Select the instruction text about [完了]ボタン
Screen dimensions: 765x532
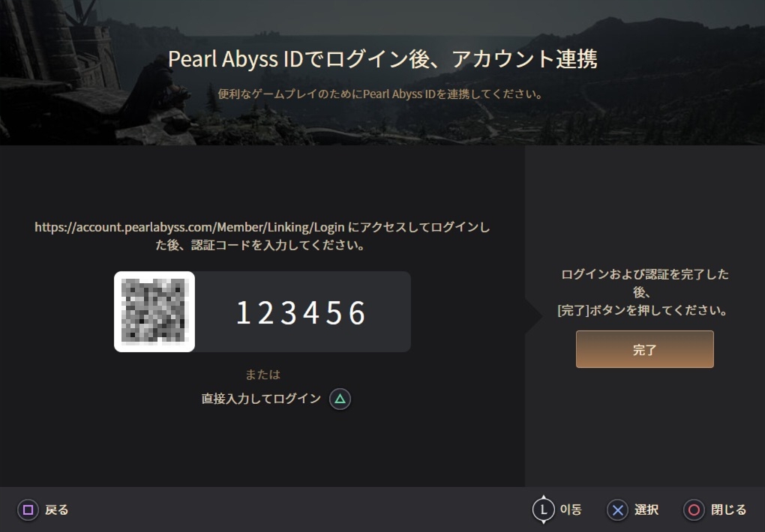(x=643, y=292)
